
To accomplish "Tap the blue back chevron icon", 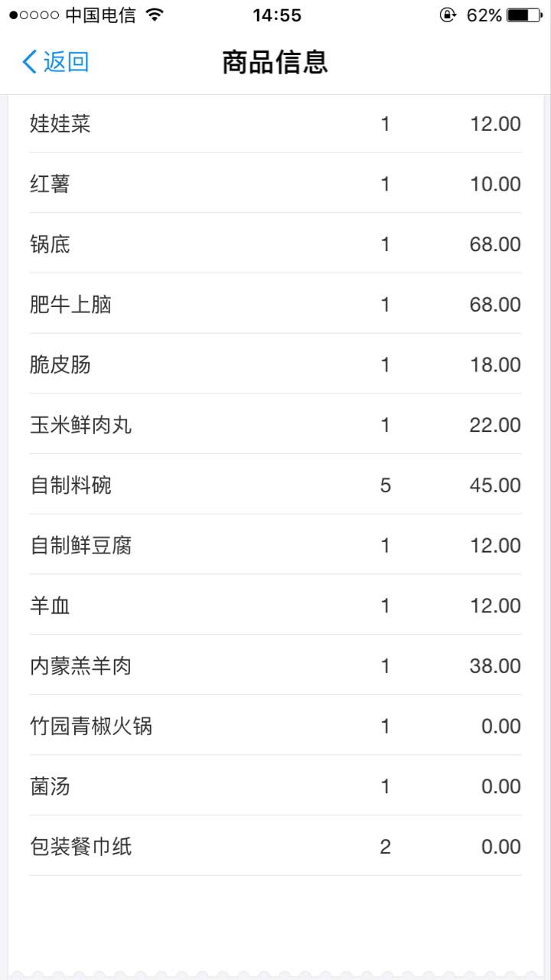I will pyautogui.click(x=29, y=62).
